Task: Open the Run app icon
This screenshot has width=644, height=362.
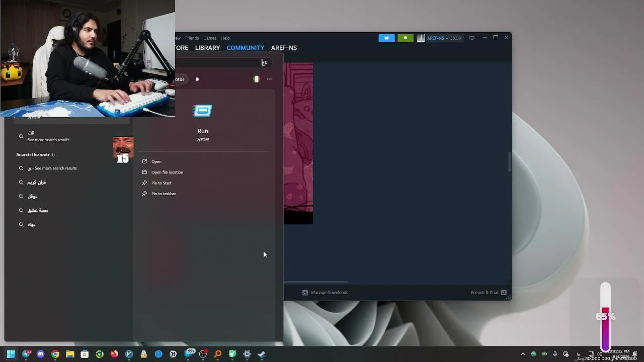Action: [x=203, y=111]
